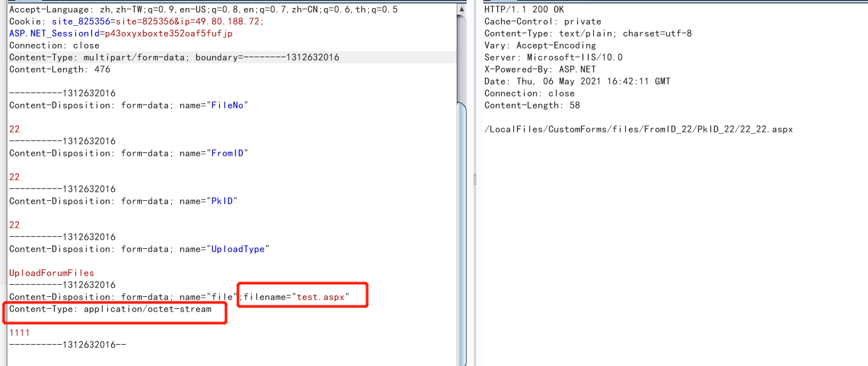Click the 'Server: Microsoft-IIS/10.0' header
The image size is (868, 366).
tap(554, 57)
